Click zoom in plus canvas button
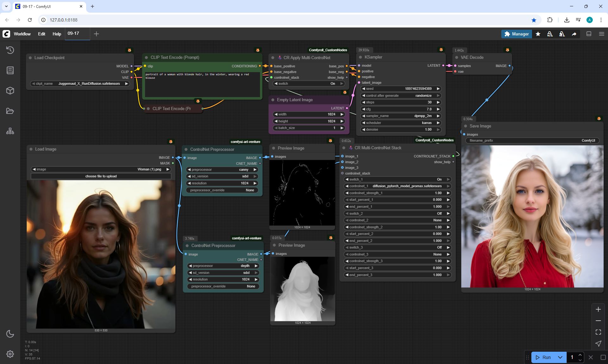The width and height of the screenshot is (608, 364). click(x=598, y=309)
